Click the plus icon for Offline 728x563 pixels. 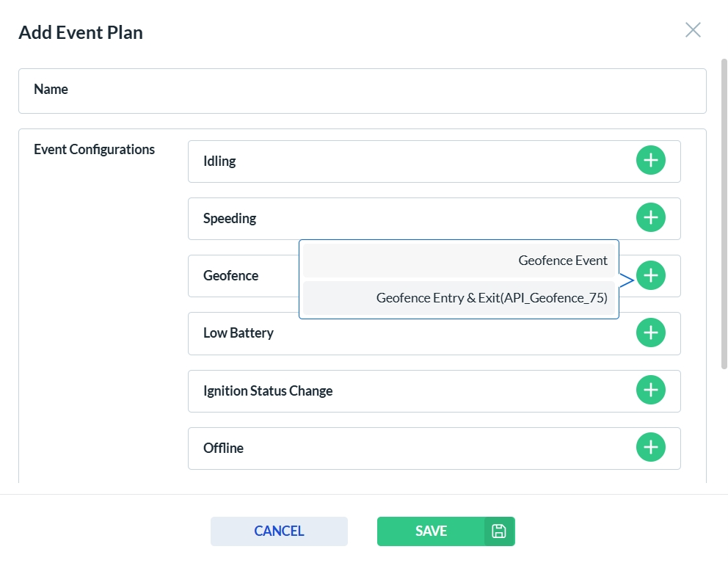(650, 447)
